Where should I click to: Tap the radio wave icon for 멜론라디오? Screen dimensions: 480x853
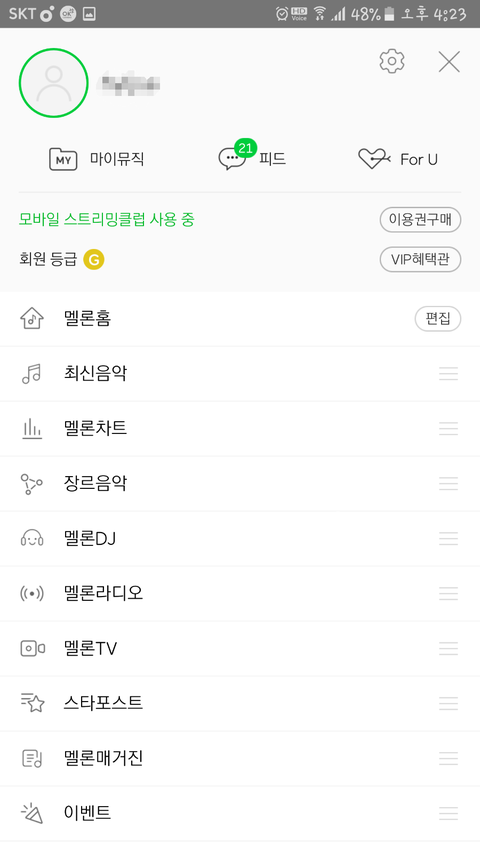(x=32, y=594)
